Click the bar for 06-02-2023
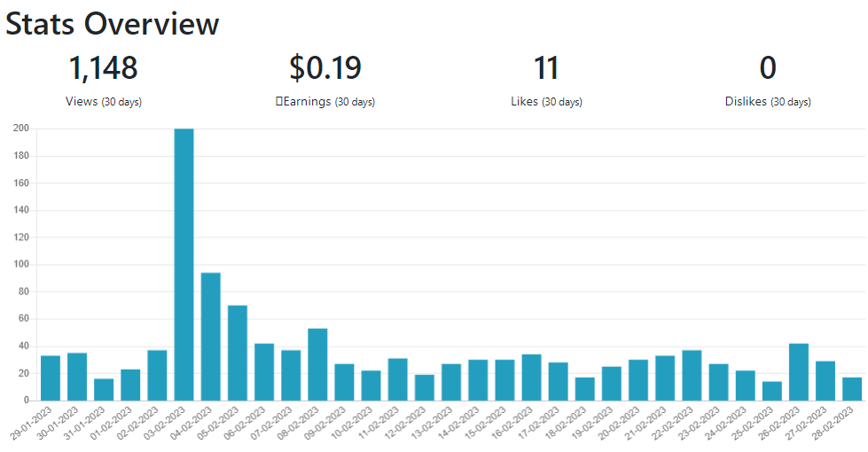This screenshot has width=868, height=452. pyautogui.click(x=264, y=371)
